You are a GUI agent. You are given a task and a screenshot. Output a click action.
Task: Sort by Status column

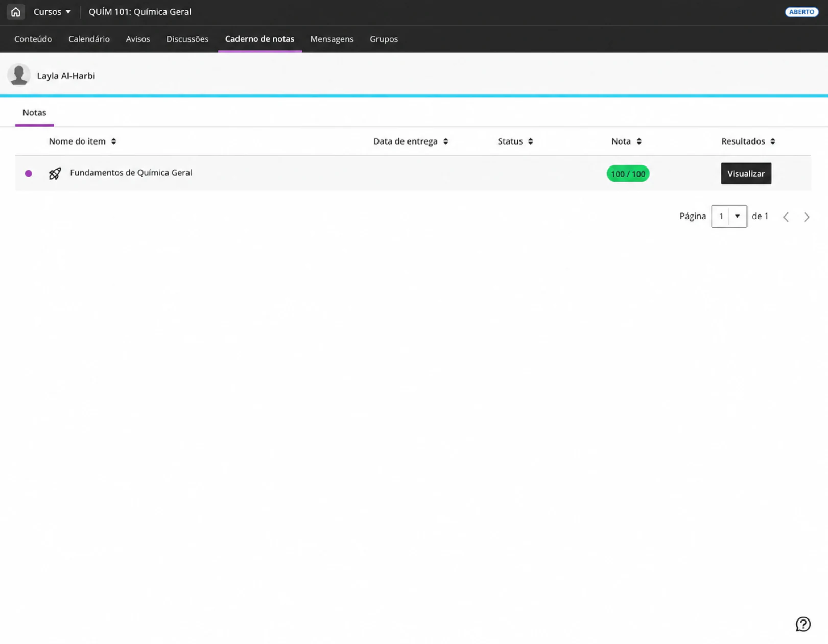[515, 141]
